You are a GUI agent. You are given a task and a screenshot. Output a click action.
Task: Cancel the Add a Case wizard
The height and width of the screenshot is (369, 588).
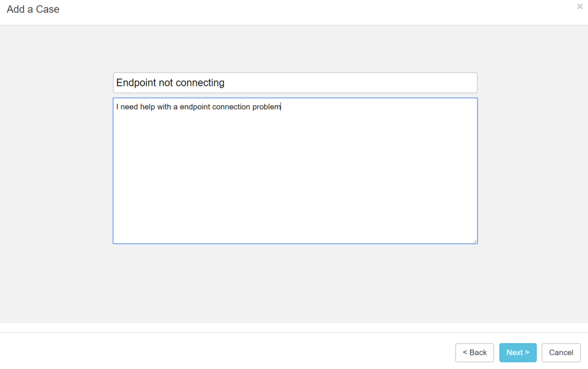tap(561, 353)
